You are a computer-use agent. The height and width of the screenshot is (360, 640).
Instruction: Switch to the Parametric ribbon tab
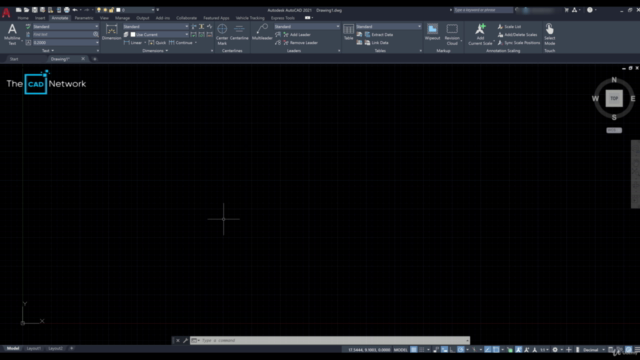coord(84,18)
